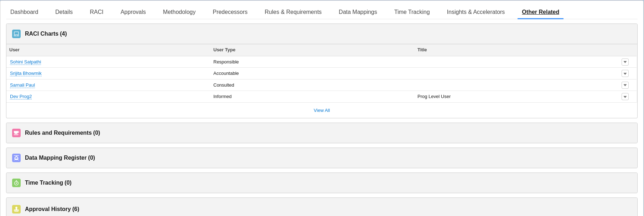Open Data Mapping Register (0) heading
Screen dimensions: 644x216
pyautogui.click(x=60, y=158)
